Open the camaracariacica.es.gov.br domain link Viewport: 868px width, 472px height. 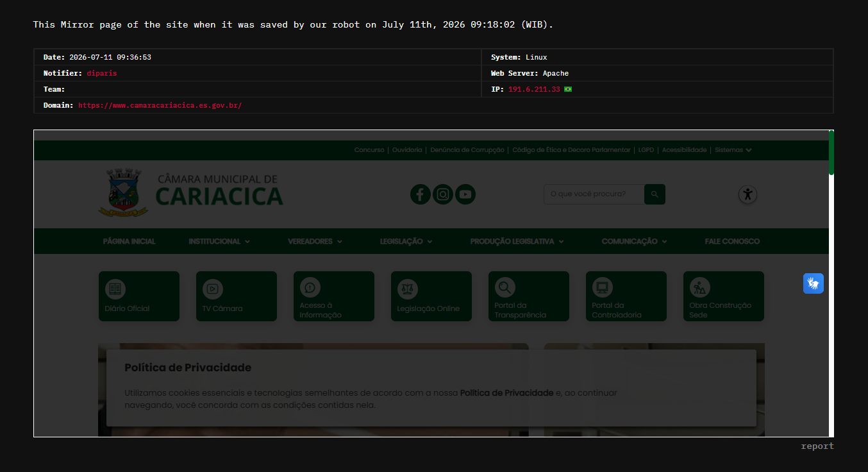160,105
